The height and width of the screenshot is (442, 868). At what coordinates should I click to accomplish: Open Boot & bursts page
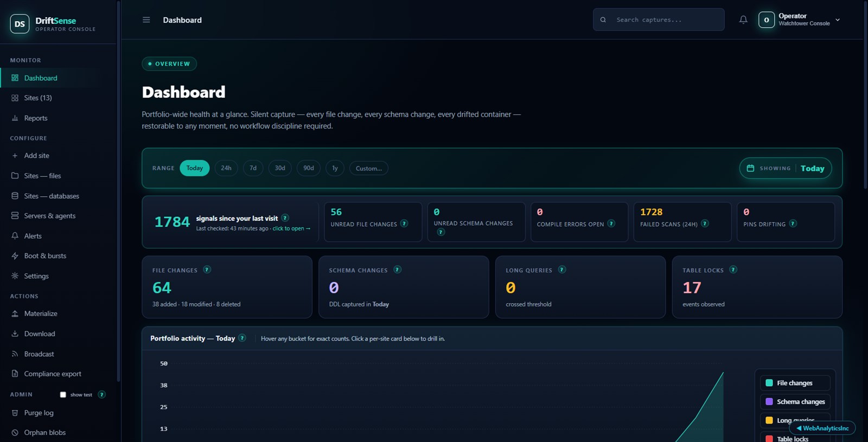(x=58, y=256)
